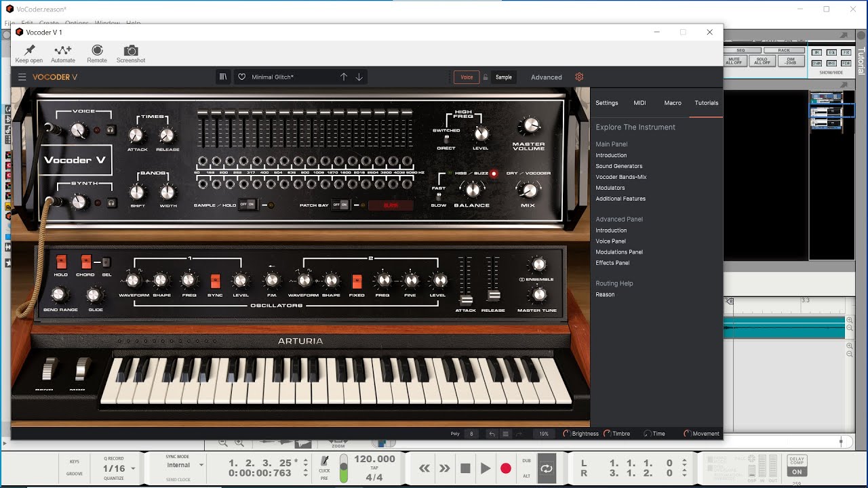
Task: Click the Remote icon in plugin toolbar
Action: click(97, 50)
